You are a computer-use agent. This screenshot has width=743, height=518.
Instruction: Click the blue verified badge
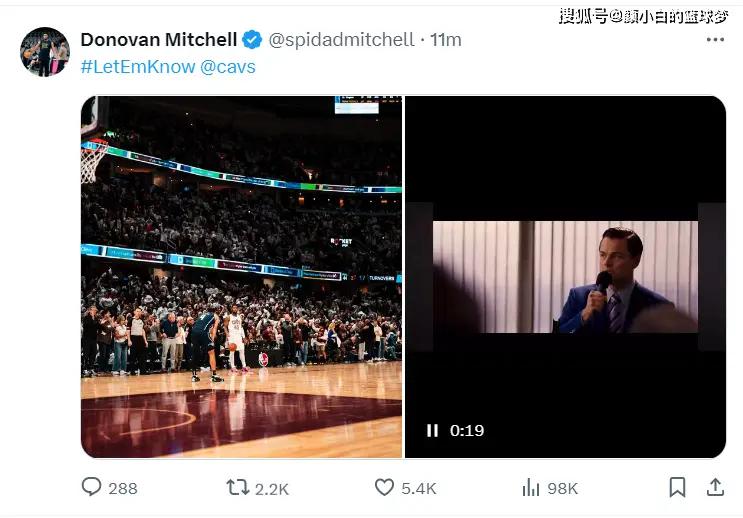click(x=252, y=40)
